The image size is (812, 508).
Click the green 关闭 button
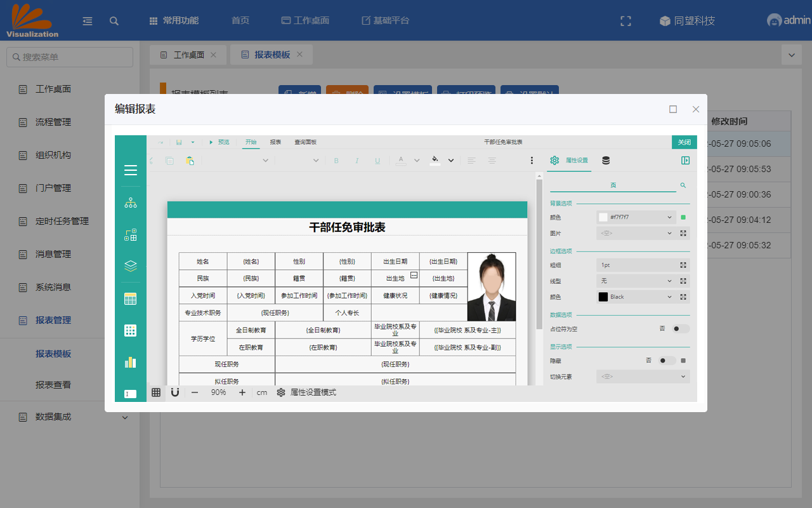tap(684, 142)
